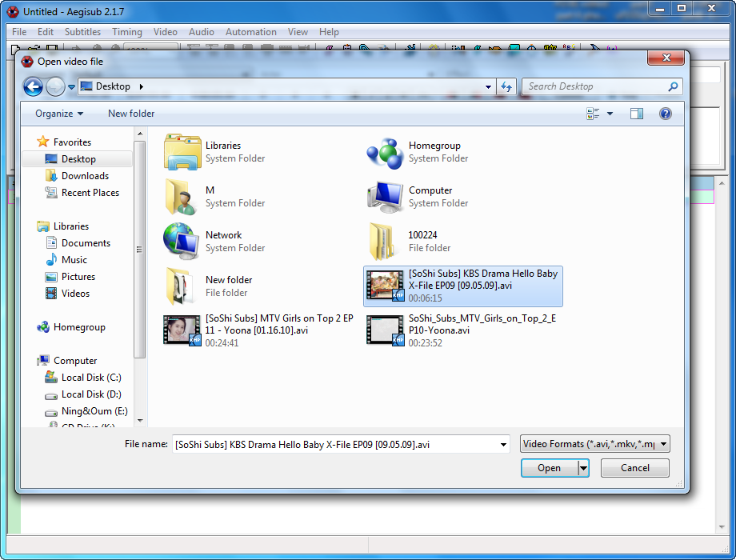Open the address bar history dropdown
Image resolution: width=736 pixels, height=560 pixels.
click(x=488, y=87)
